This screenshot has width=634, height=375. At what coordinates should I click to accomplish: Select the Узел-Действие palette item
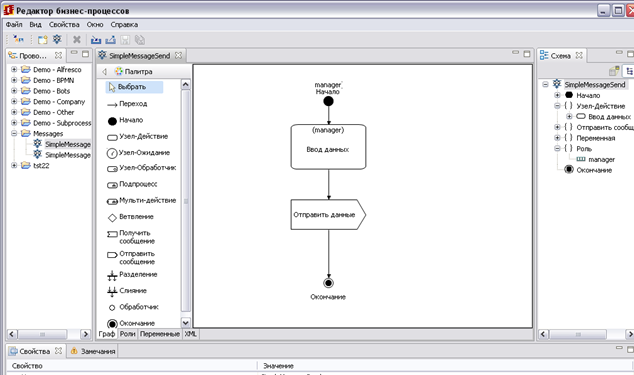click(137, 137)
